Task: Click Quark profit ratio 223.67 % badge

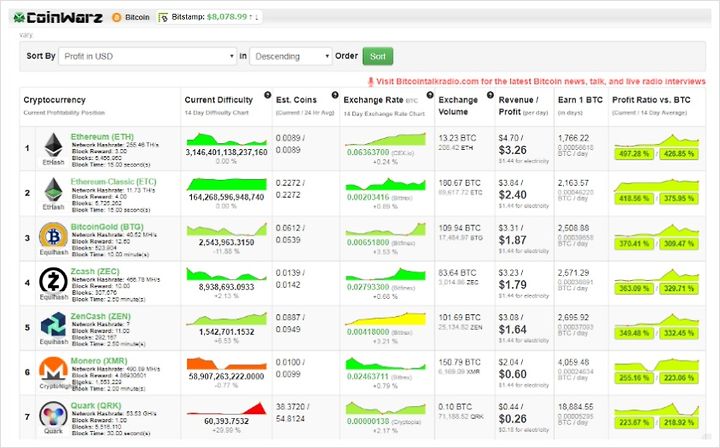Action: coord(634,422)
